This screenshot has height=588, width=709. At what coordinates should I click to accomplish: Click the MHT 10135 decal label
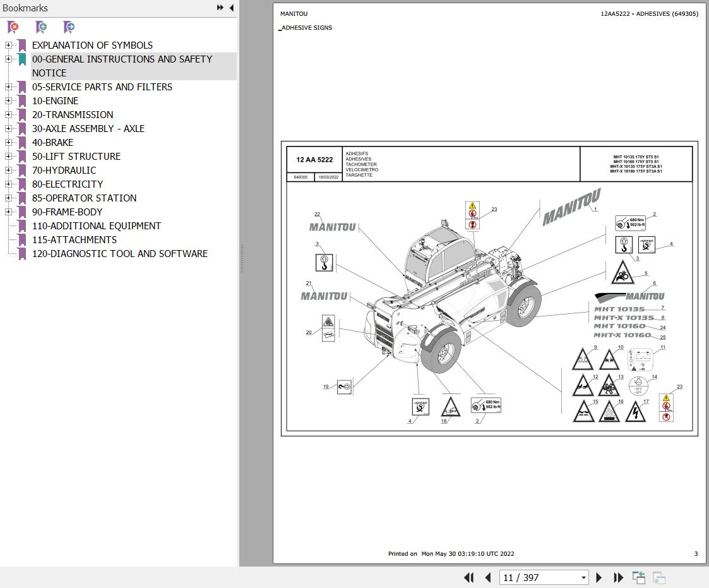tap(619, 309)
